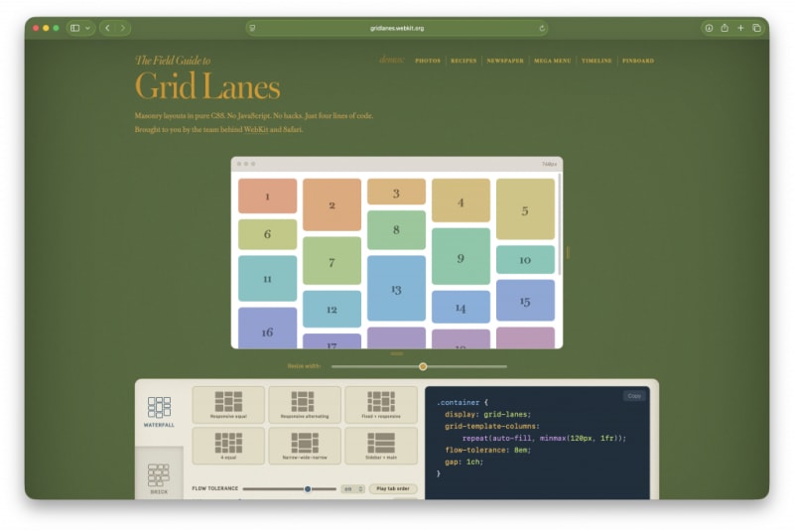
Task: Click the 'gap: 1ch;' code line
Action: pos(463,462)
